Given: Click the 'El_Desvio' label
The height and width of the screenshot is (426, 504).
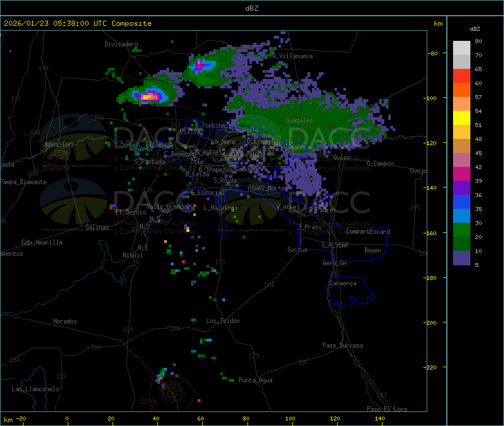Looking at the screenshot, I should click(130, 212).
